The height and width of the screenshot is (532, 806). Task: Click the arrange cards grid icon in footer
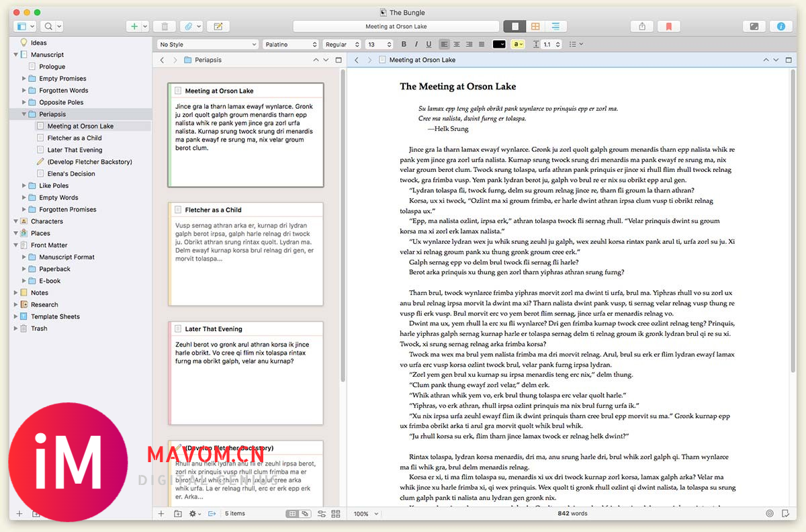tap(336, 514)
